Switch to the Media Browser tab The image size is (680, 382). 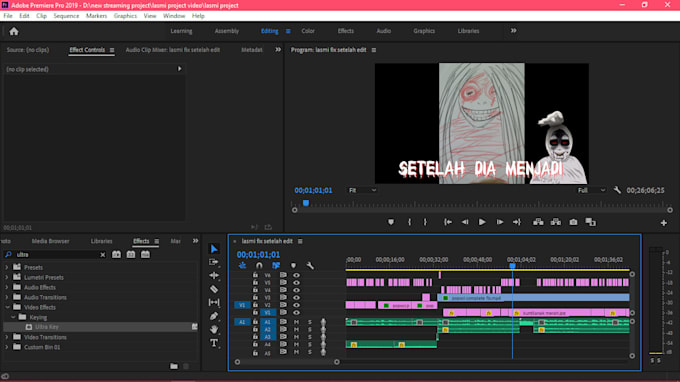(x=50, y=241)
